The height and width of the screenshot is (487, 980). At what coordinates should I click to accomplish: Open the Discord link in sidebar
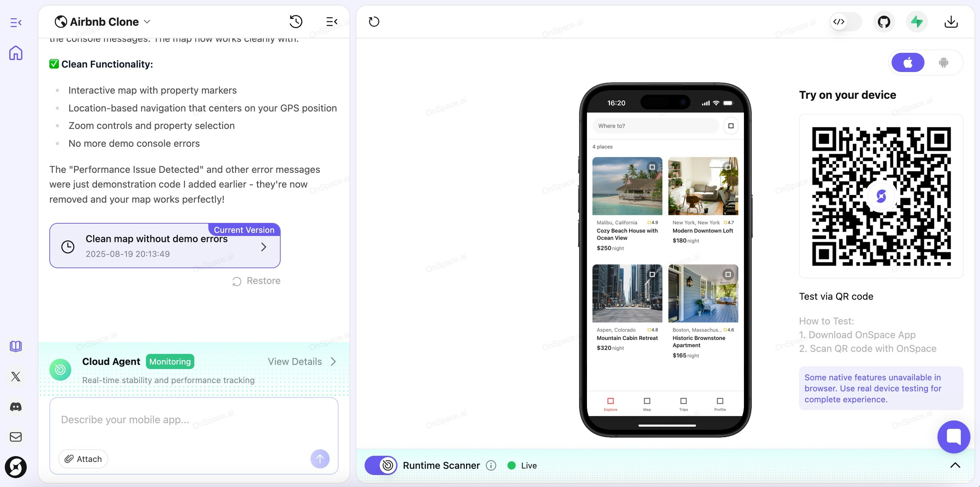pyautogui.click(x=16, y=407)
